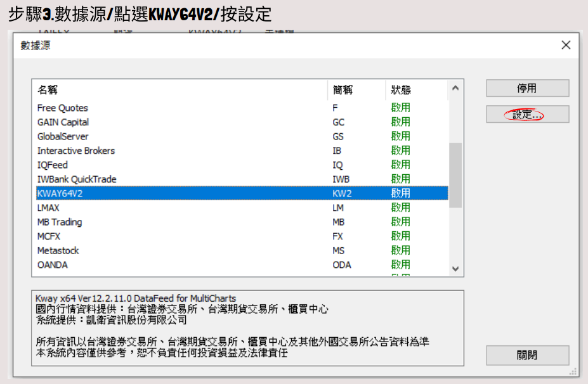Viewport: 588px width, 384px height.
Task: Select the Metastock data source row
Action: pyautogui.click(x=242, y=250)
